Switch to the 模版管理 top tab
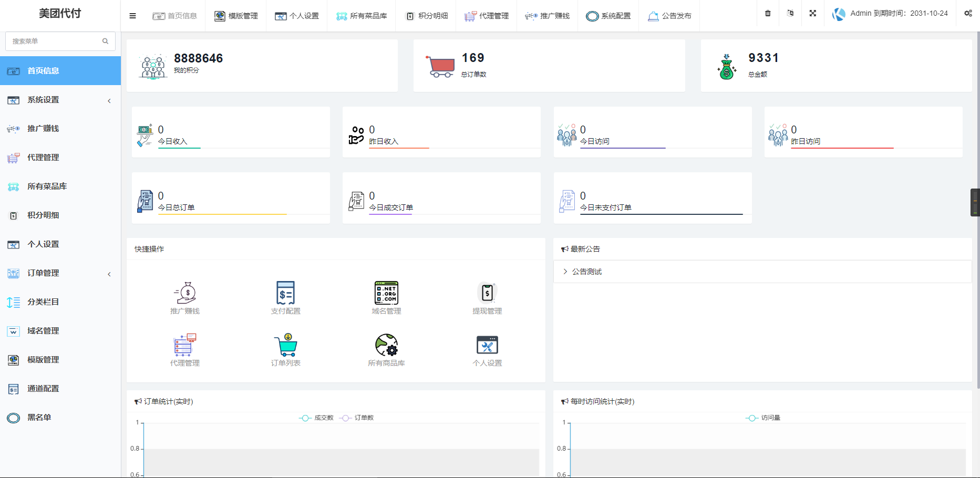 236,16
